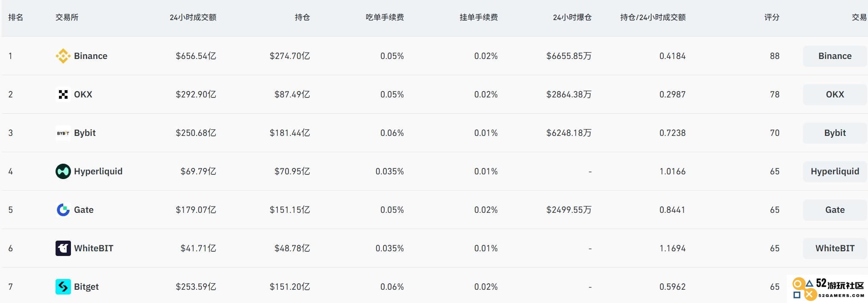The height and width of the screenshot is (303, 868).
Task: Sort by 挂单手续费 column header
Action: (x=479, y=18)
